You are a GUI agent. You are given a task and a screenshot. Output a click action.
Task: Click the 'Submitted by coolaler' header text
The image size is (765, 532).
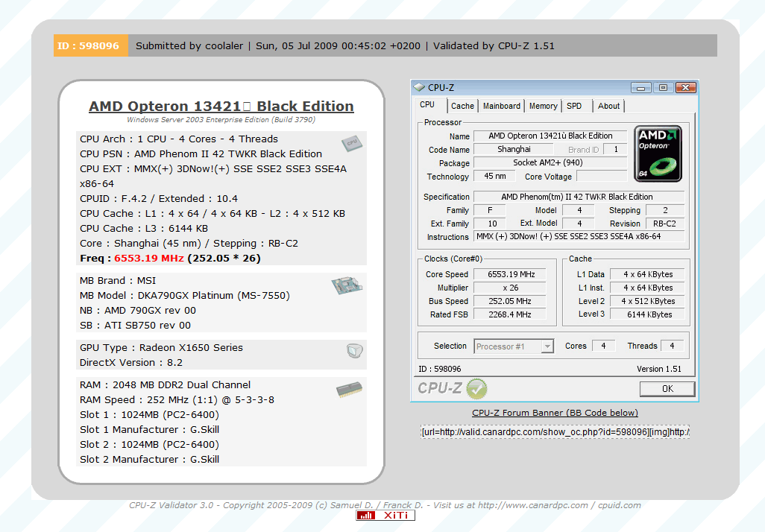pos(189,46)
